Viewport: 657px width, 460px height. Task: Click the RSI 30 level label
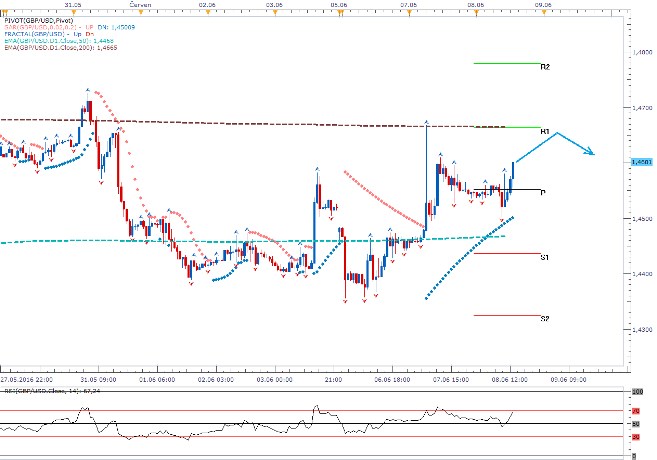coord(635,436)
